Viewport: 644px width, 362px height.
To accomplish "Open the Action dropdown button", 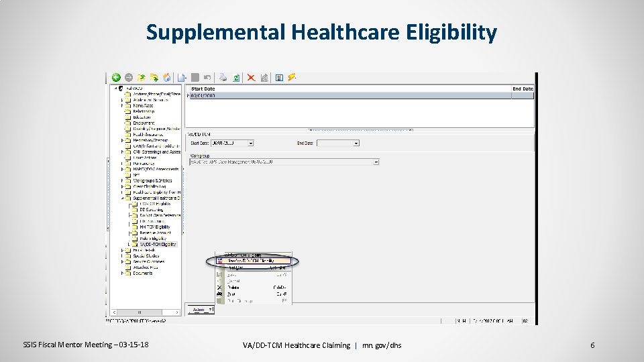I will (x=201, y=310).
